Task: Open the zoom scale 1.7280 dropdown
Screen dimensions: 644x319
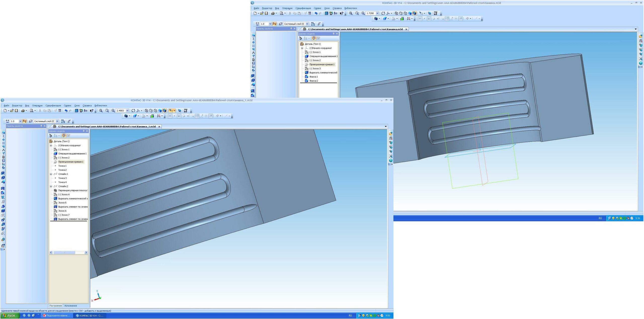Action: 377,13
